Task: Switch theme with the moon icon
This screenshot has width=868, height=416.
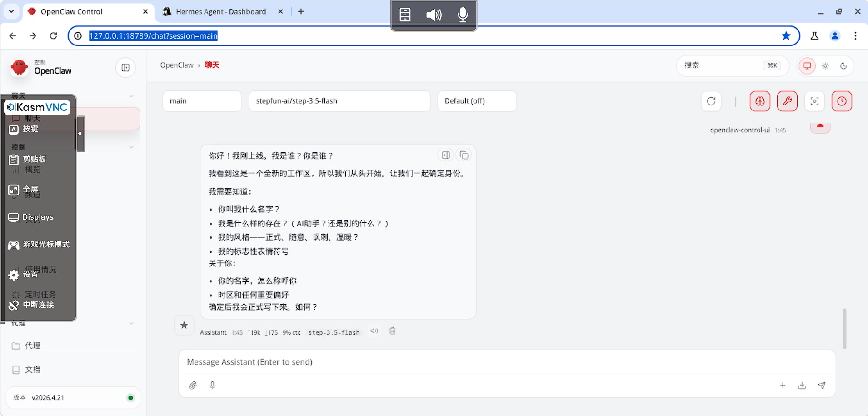Action: 843,65
